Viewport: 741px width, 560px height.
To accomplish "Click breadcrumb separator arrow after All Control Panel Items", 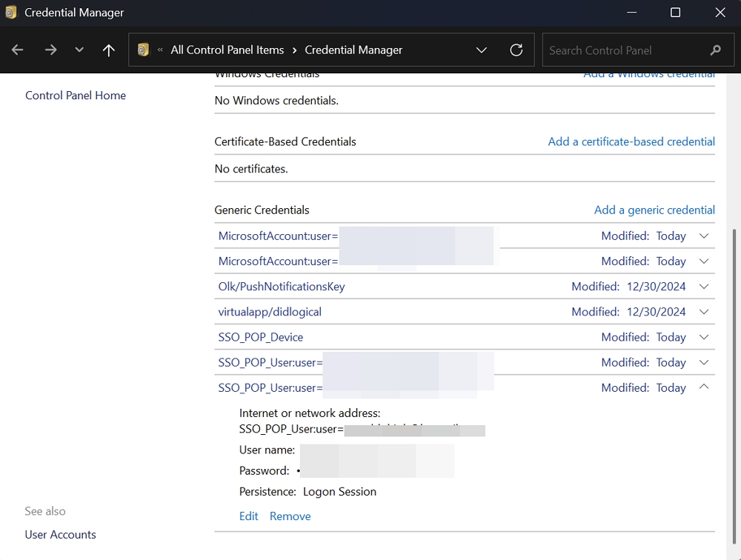I will 294,50.
